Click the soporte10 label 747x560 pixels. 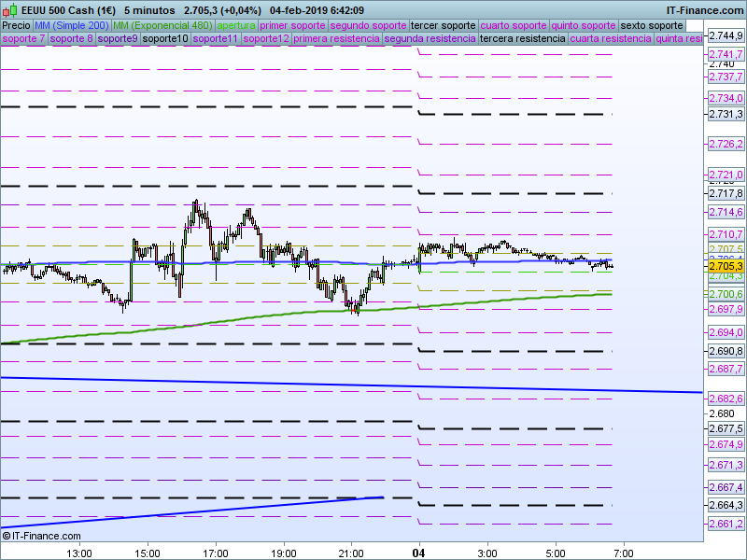point(165,38)
